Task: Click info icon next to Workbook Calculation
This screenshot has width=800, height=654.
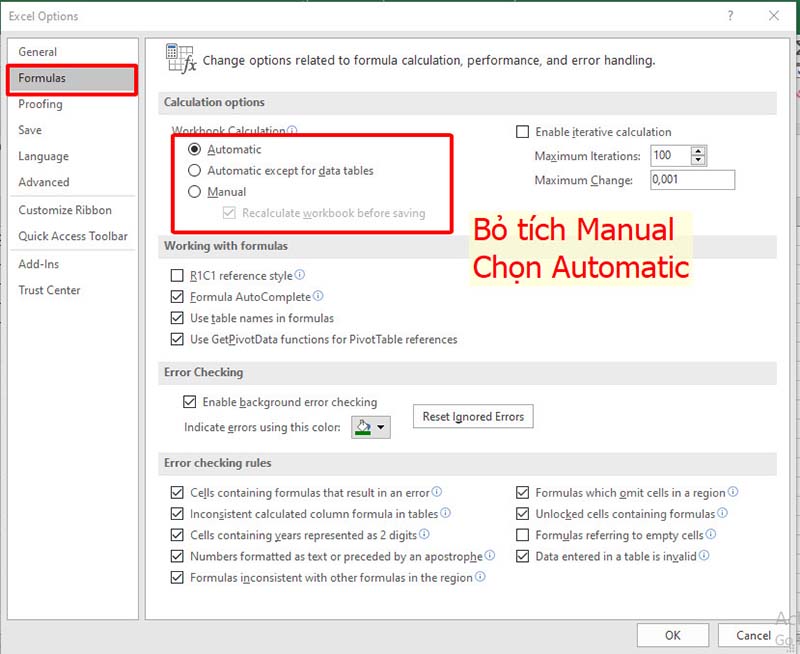Action: pos(292,131)
